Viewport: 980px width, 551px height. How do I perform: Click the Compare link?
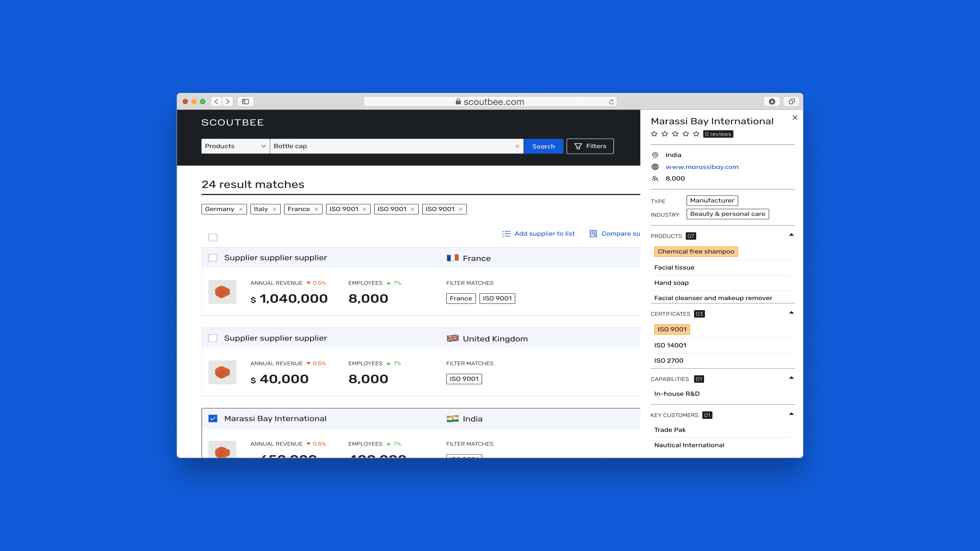click(615, 234)
